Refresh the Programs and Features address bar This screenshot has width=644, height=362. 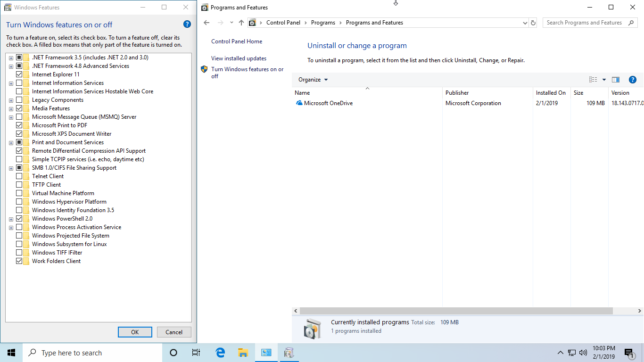point(533,23)
